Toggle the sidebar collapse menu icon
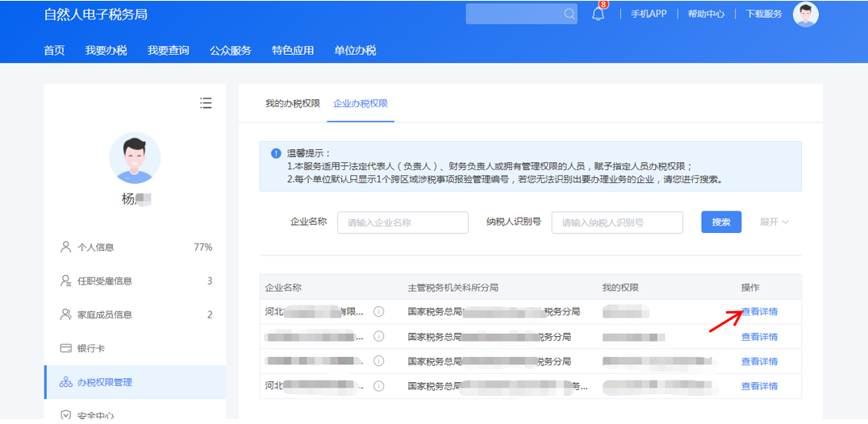 206,103
